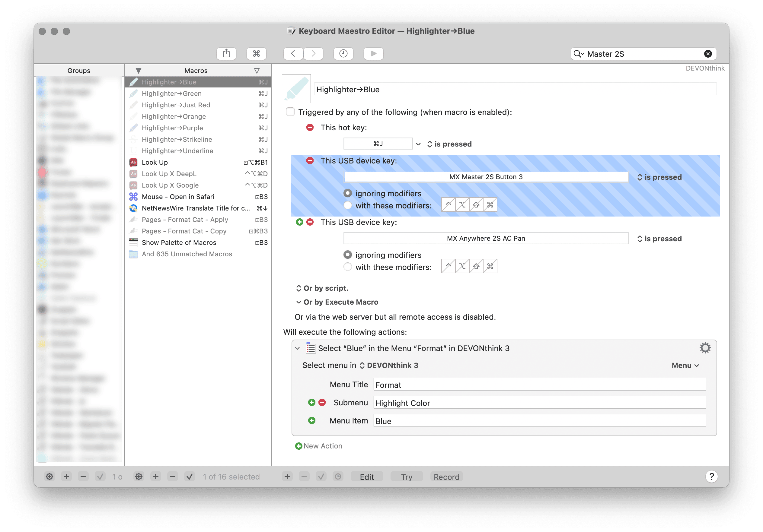Open the macros gear menu at bottom
Viewport: 763px width, 532px height.
tap(139, 477)
